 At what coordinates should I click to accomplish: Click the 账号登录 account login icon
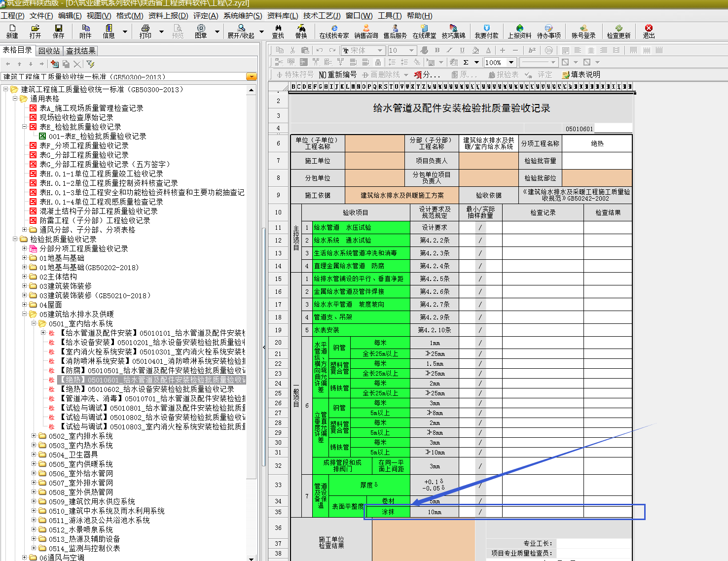coord(583,31)
